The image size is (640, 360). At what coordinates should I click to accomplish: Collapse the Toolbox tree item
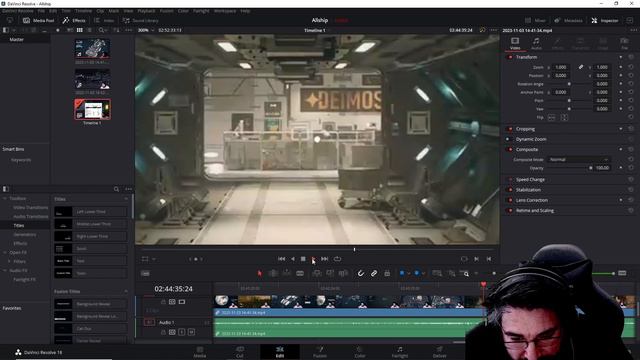coord(5,198)
